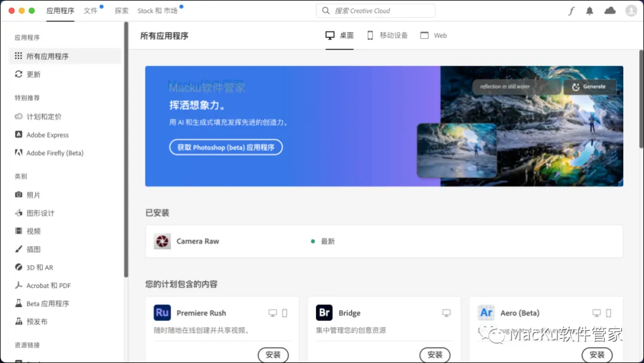Install Premiere Rush with 安装 button
The height and width of the screenshot is (363, 644).
(273, 355)
